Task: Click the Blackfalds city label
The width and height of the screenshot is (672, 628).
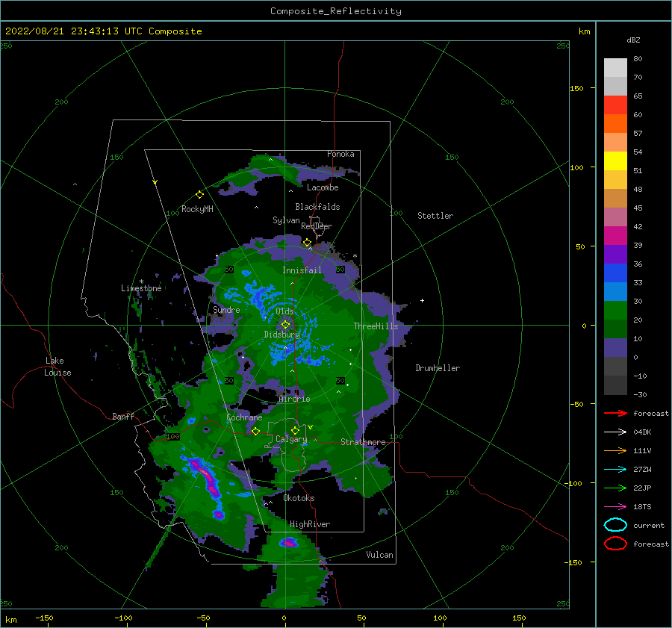Action: pyautogui.click(x=317, y=207)
